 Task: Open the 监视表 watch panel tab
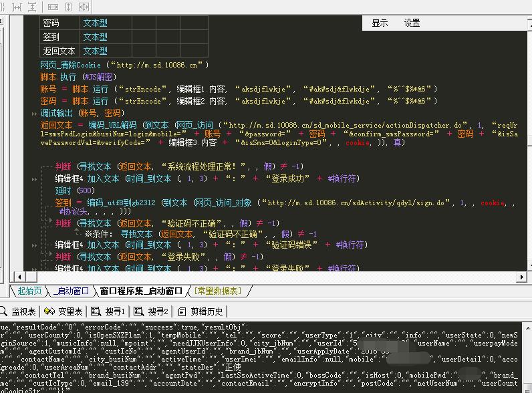coord(20,311)
